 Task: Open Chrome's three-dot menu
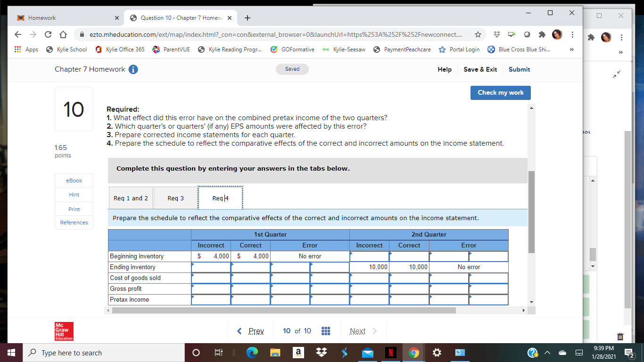[x=572, y=34]
